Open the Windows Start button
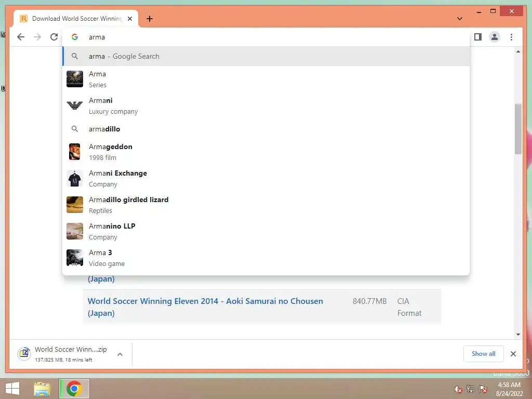This screenshot has width=532, height=399. [x=12, y=389]
